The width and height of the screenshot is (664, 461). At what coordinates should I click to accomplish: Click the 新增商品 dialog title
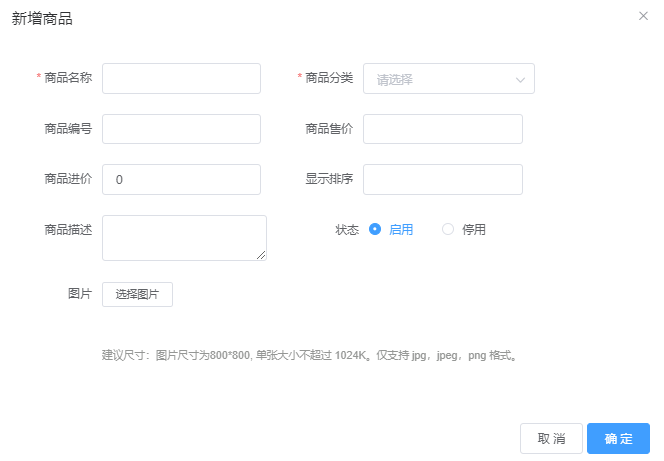click(42, 19)
